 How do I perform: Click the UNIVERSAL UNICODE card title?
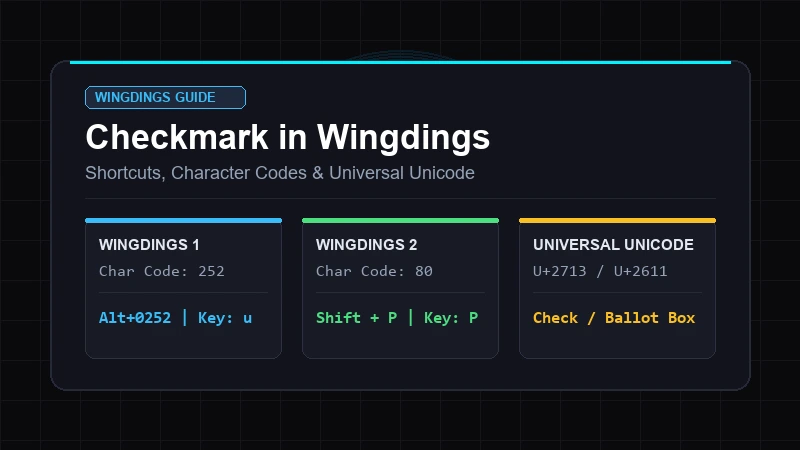coord(613,245)
